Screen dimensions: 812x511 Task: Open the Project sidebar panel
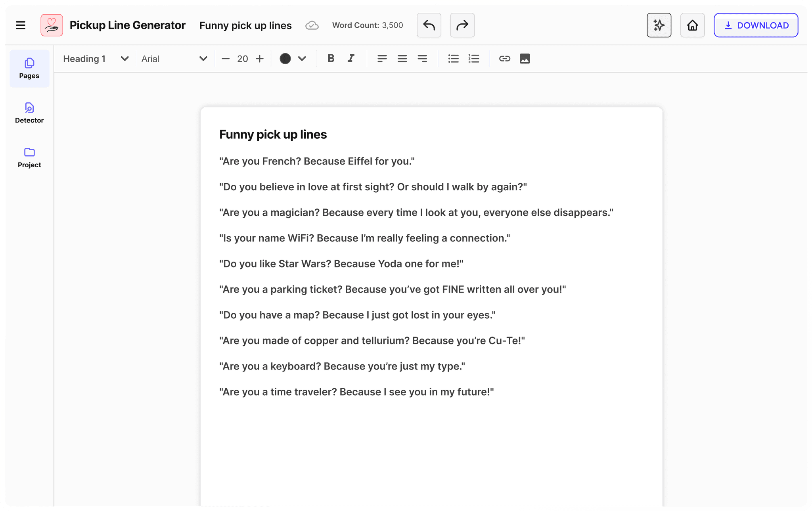(29, 158)
